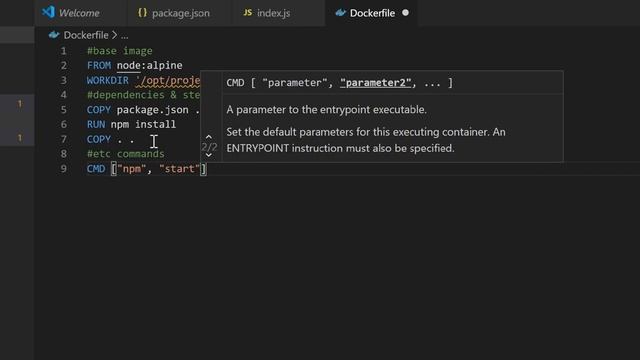Screen dimensions: 640x360
Task: Switch to the Welcome tab
Action: [x=79, y=13]
